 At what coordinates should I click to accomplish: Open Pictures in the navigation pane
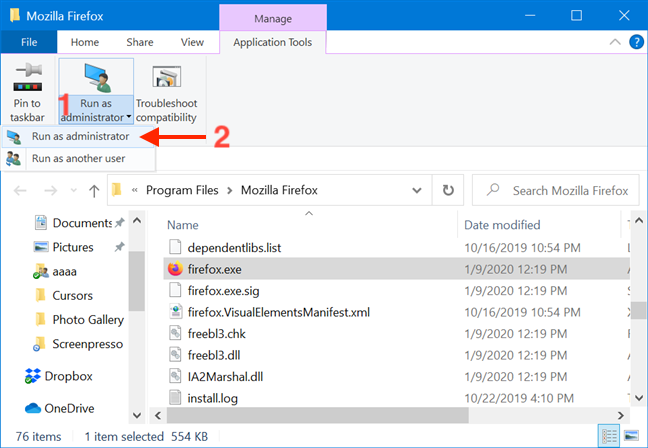(73, 247)
